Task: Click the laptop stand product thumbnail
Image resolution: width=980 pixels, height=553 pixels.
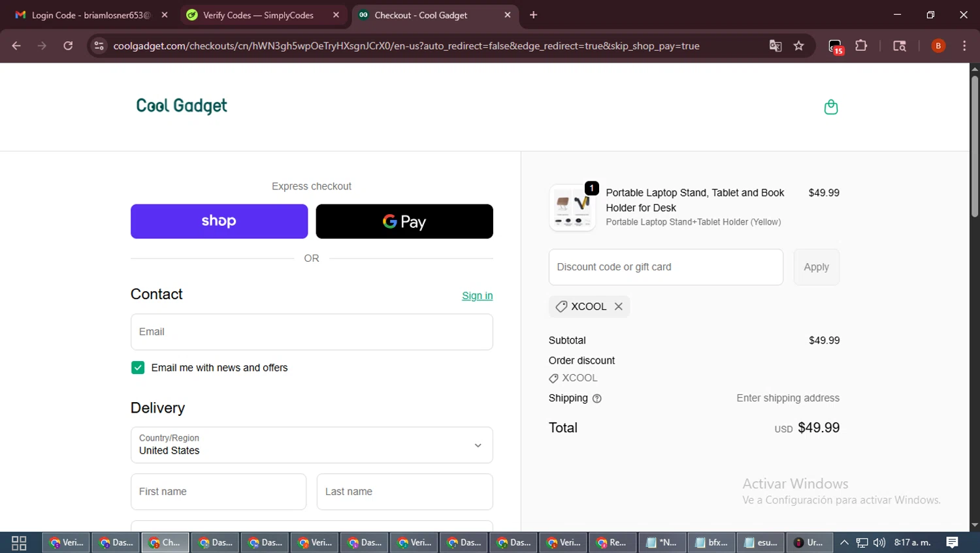Action: [x=572, y=208]
